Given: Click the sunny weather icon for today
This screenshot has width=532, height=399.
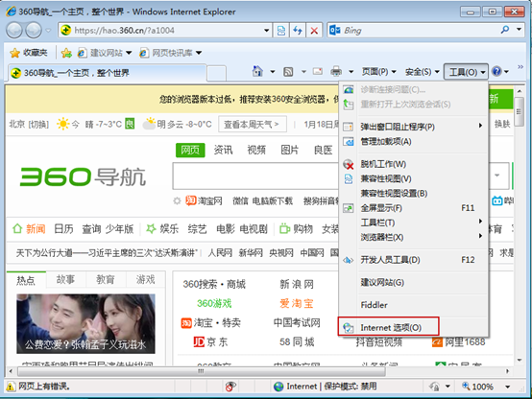Looking at the screenshot, I should tap(63, 124).
